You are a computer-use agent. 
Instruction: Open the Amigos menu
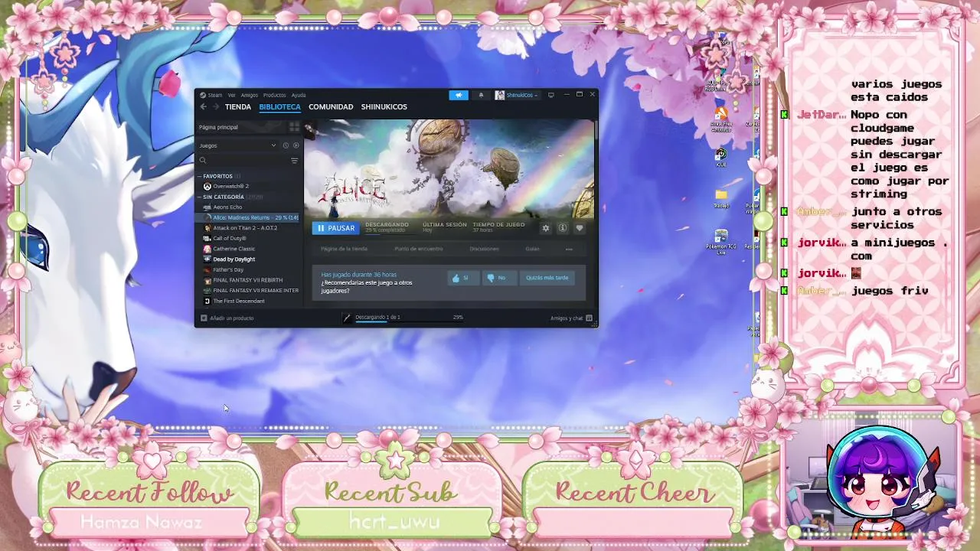pos(250,95)
